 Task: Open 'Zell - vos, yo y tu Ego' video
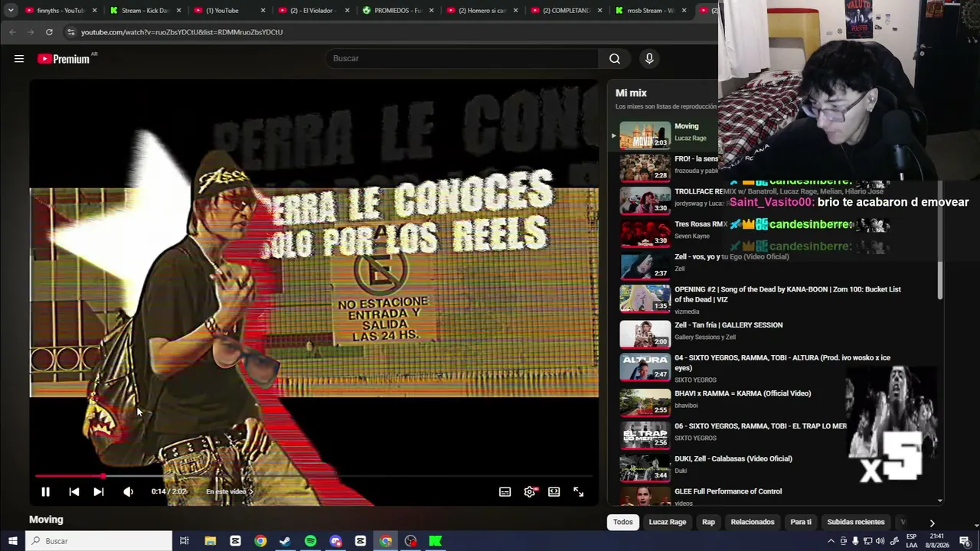[731, 257]
